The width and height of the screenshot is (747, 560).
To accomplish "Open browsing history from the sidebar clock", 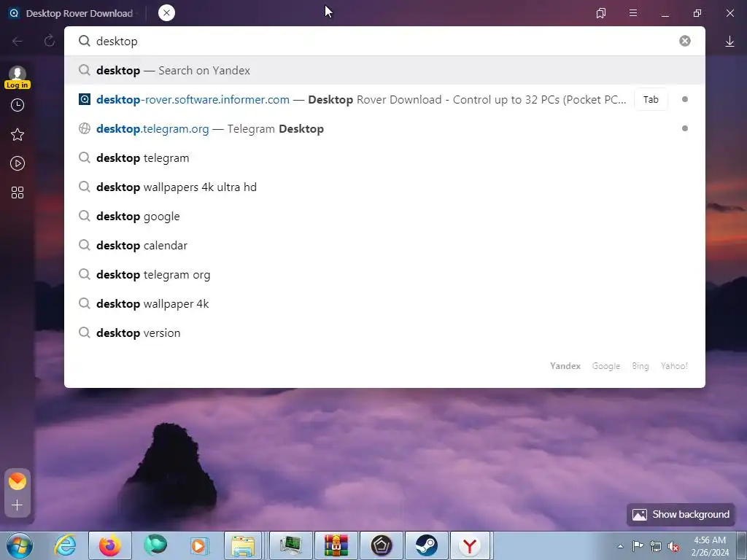I will tap(18, 105).
